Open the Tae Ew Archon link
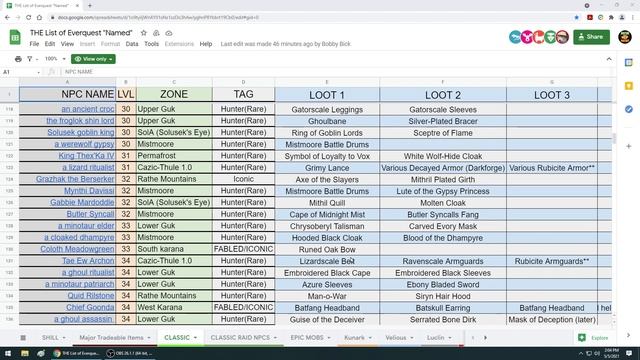Screen dimensions: 640x360 click(88, 260)
